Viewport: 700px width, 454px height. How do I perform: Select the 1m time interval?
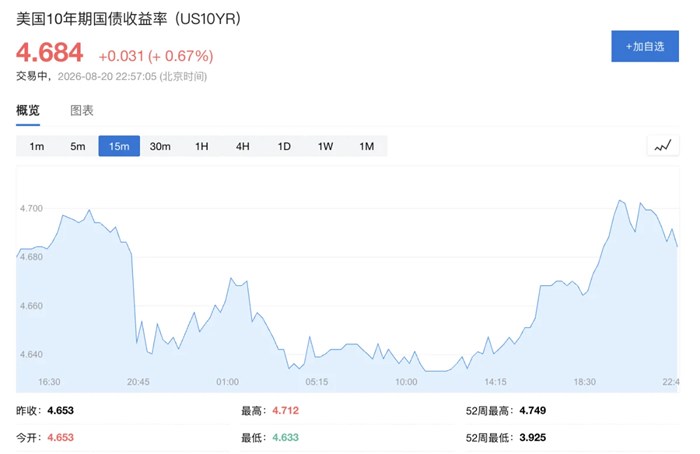[37, 146]
